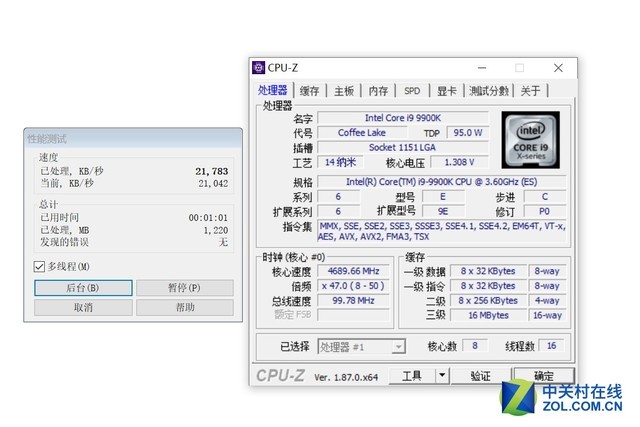The width and height of the screenshot is (640, 427).
Task: Open the 内存 tab
Action: click(x=378, y=91)
